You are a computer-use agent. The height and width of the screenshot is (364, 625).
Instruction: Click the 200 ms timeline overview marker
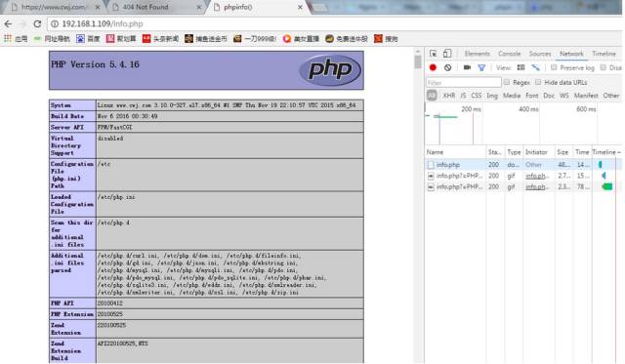pos(471,109)
